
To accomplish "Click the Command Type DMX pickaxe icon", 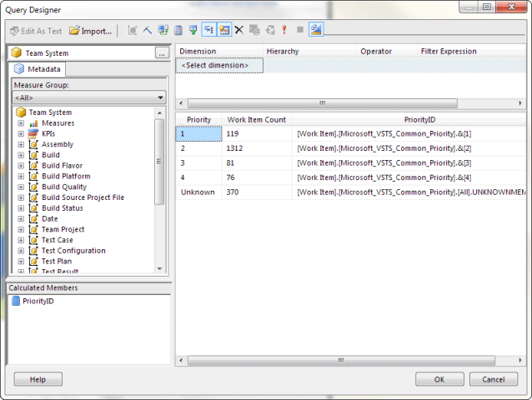I will coord(148,30).
